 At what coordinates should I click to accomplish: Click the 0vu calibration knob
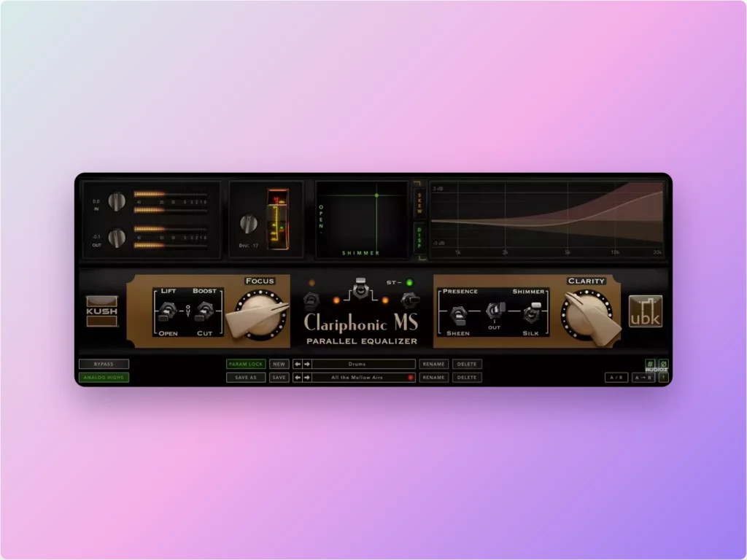[x=248, y=224]
